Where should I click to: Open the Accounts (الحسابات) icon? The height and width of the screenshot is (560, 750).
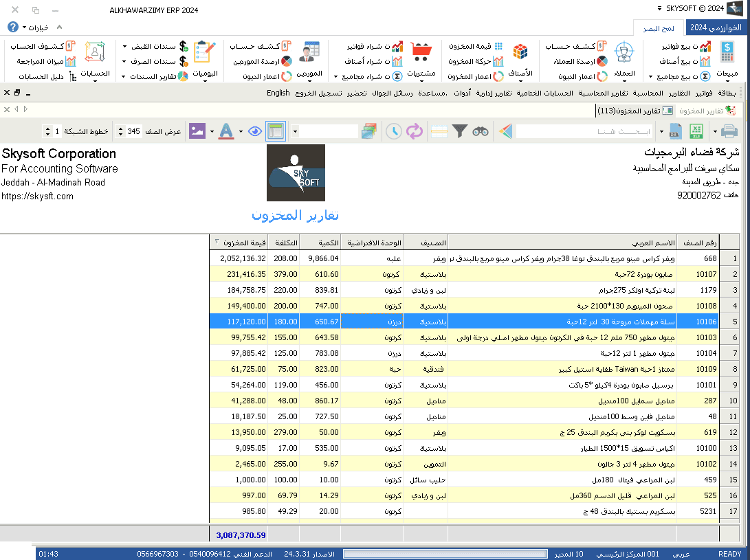95,52
